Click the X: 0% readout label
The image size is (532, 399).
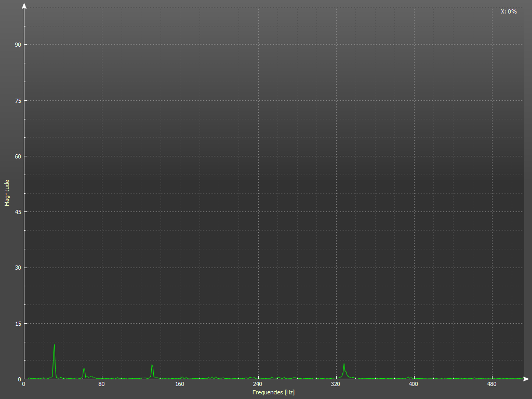[x=508, y=11]
